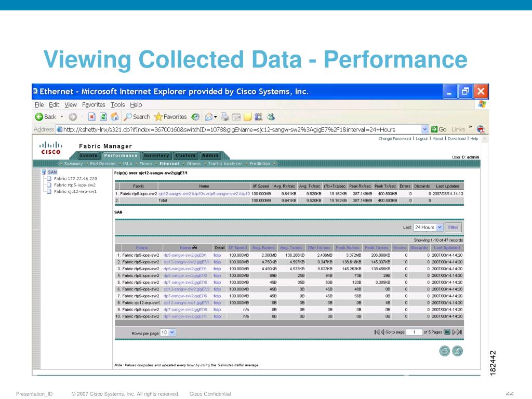Open the Favorites menu
This screenshot has width=532, height=399.
point(94,105)
